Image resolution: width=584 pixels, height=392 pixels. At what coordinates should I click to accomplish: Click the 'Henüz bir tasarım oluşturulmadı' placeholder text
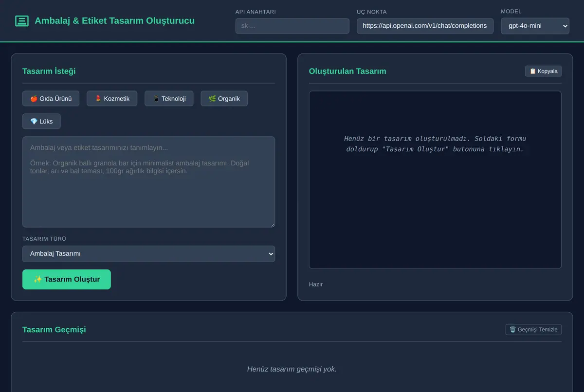tap(435, 144)
